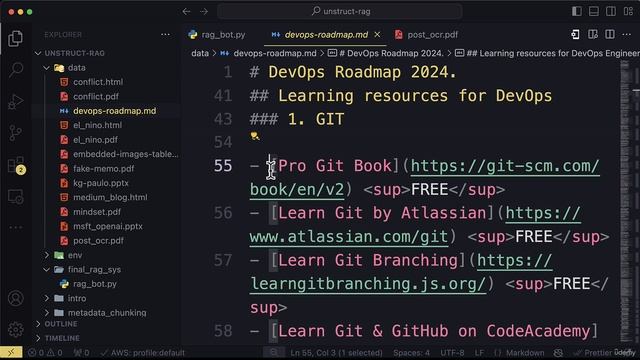Open the Accounts menu icon

[16, 298]
